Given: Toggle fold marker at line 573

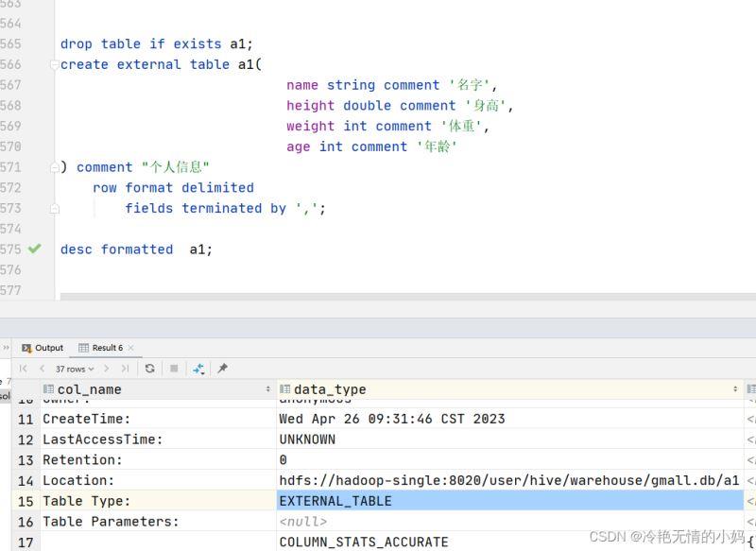Looking at the screenshot, I should point(55,208).
